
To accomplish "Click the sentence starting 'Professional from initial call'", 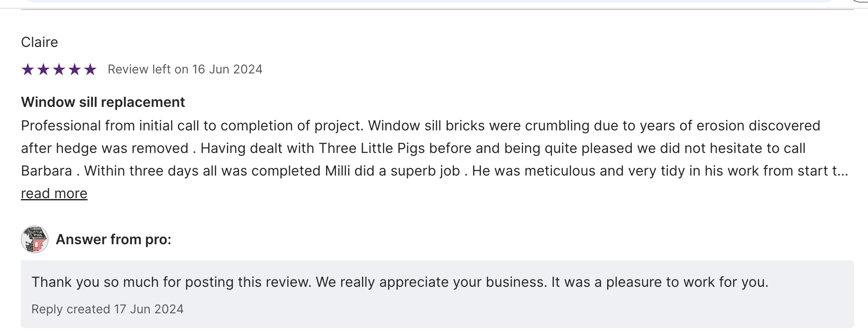I will click(x=192, y=126).
